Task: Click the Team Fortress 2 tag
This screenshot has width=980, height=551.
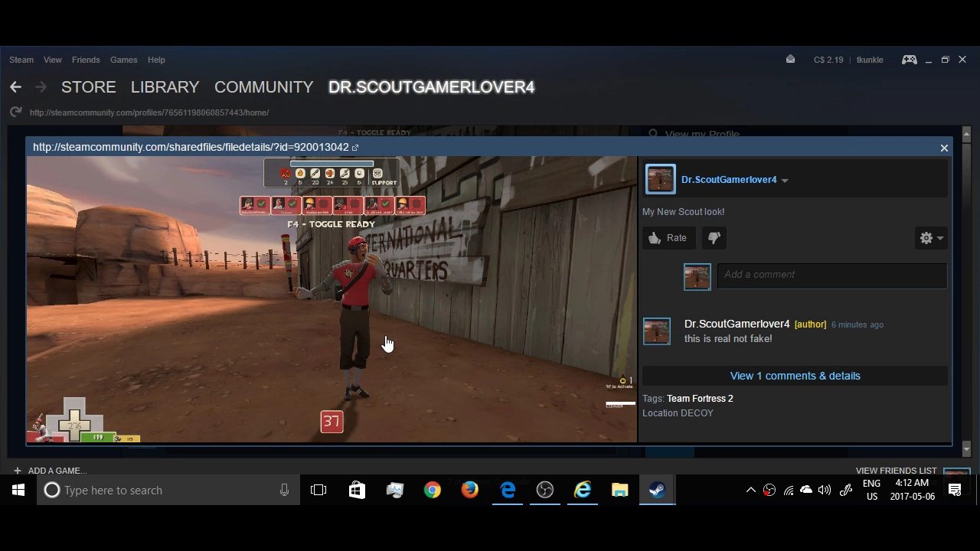Action: click(700, 399)
